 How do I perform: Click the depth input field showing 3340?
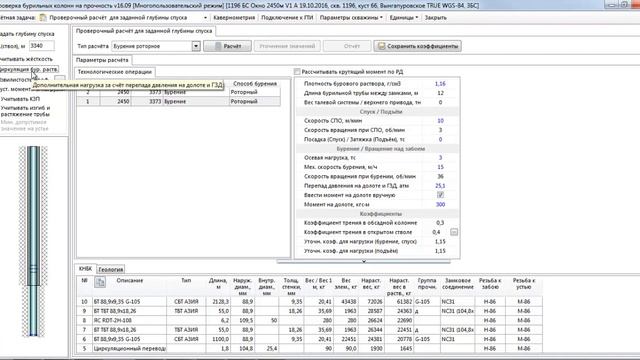pyautogui.click(x=42, y=46)
